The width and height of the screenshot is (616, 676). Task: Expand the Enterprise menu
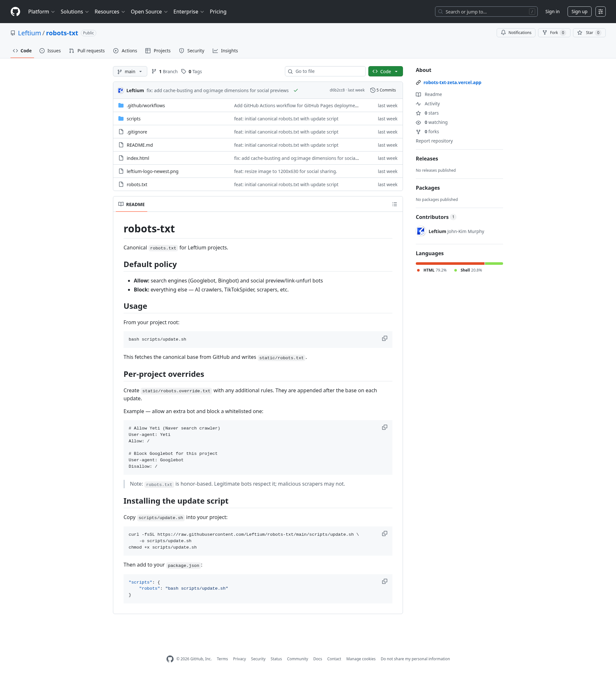(x=188, y=12)
